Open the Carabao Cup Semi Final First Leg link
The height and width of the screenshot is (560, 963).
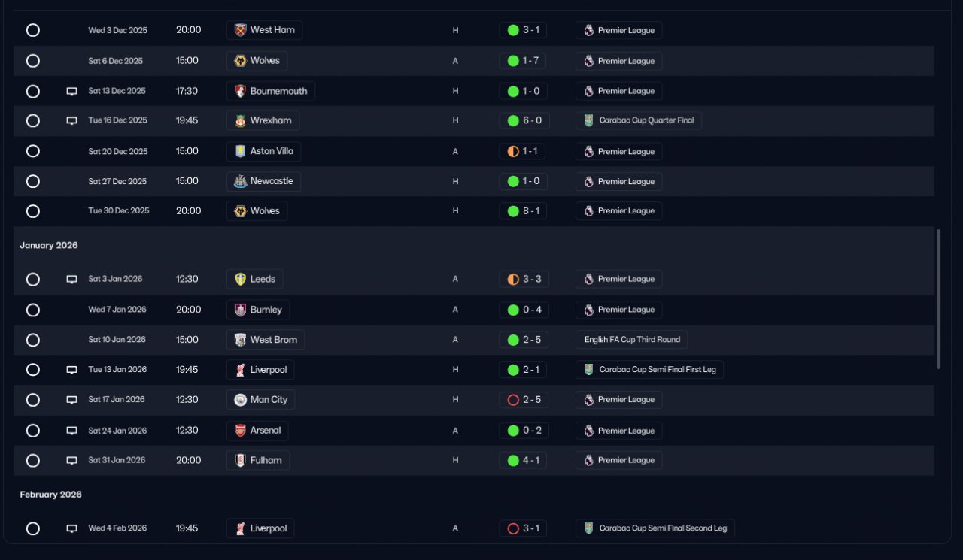[x=649, y=370]
